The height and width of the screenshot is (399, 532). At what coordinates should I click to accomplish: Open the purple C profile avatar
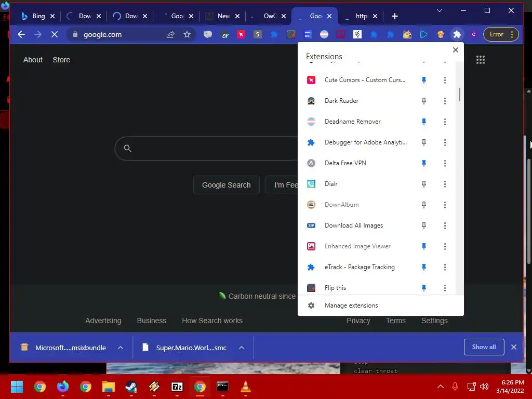pyautogui.click(x=474, y=34)
